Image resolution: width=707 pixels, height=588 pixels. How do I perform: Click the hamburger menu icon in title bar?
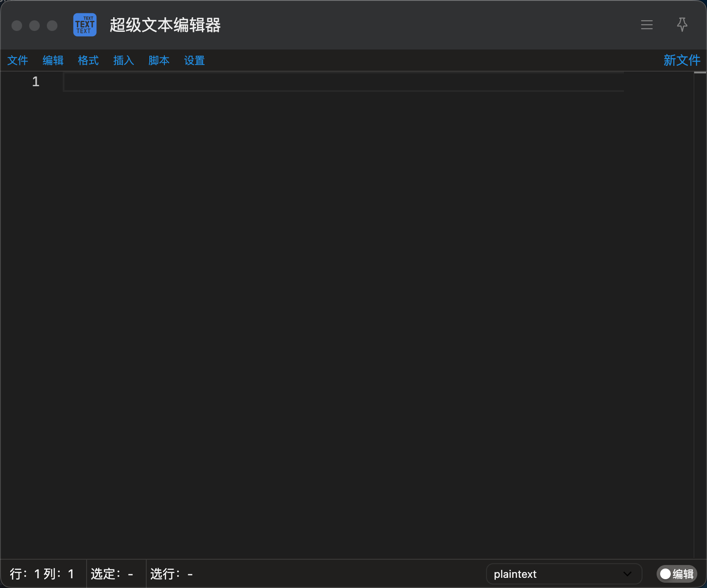(x=647, y=25)
